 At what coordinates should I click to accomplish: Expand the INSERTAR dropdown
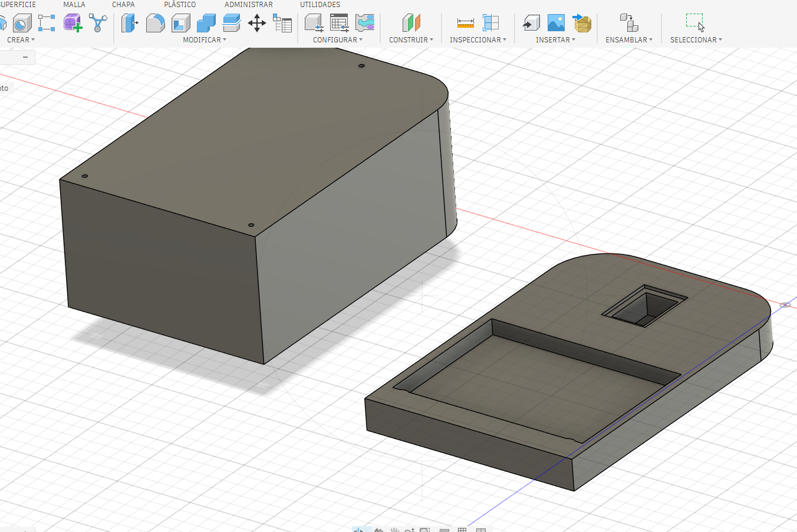(555, 40)
